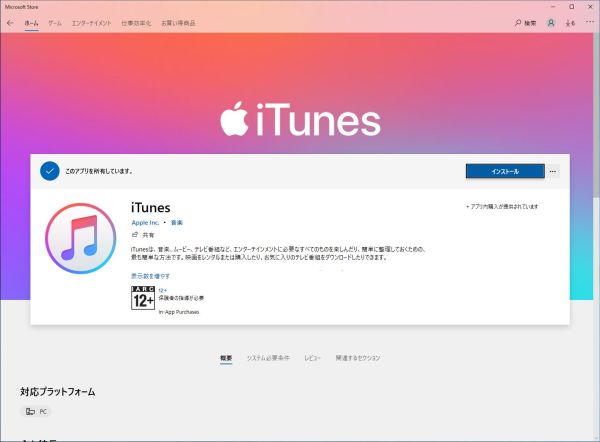Expand description via 表示数を増やす
600x442 pixels.
tap(150, 275)
